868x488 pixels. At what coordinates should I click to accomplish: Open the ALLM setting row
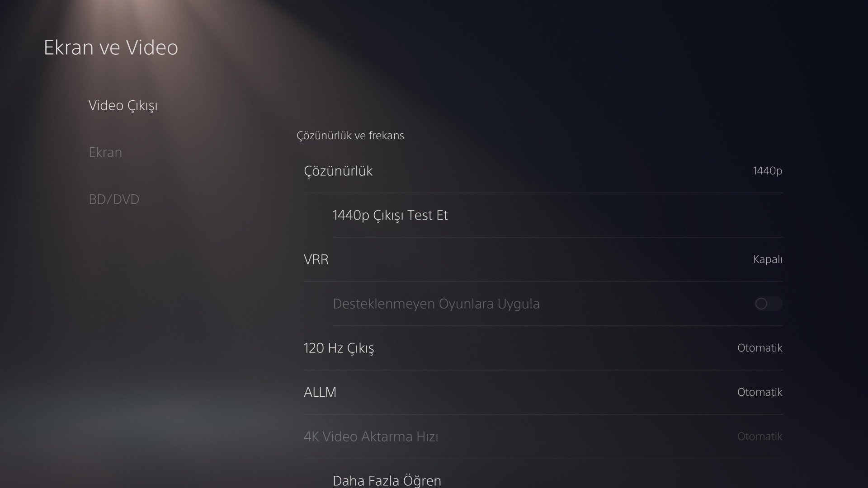point(543,392)
